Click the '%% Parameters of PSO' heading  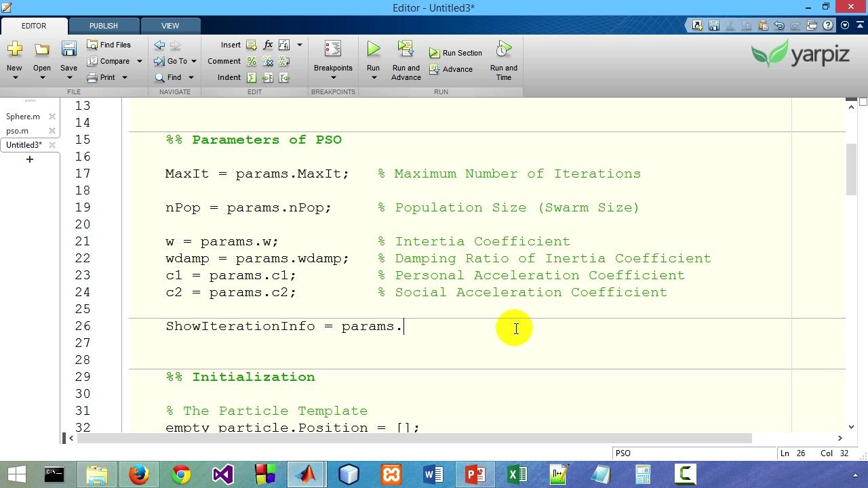point(254,140)
